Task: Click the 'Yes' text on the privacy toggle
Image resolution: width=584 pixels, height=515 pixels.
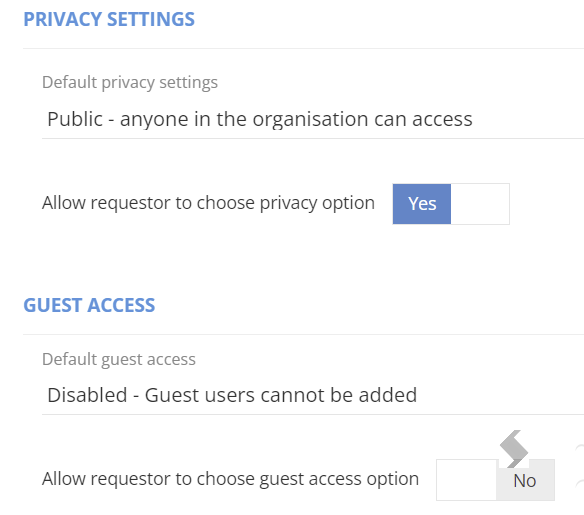Action: point(422,204)
